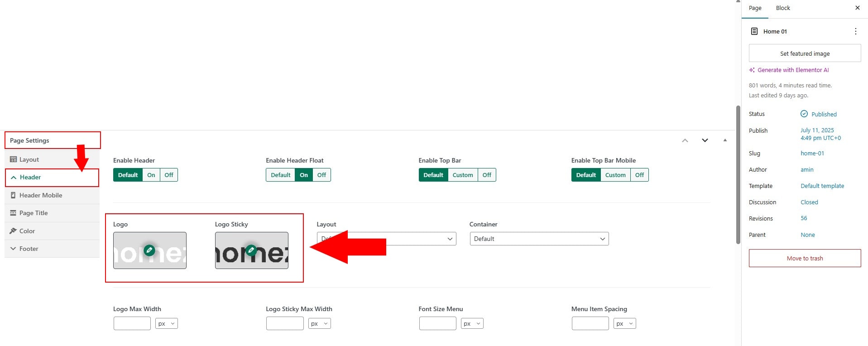Click the Move Down chevron icon
This screenshot has height=346, width=868.
coord(705,140)
